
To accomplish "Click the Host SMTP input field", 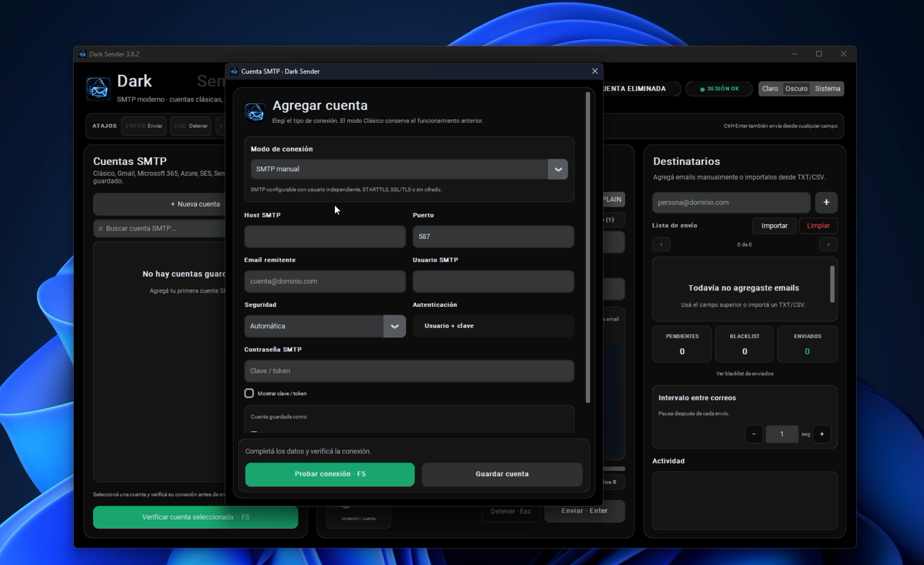I will coord(325,236).
